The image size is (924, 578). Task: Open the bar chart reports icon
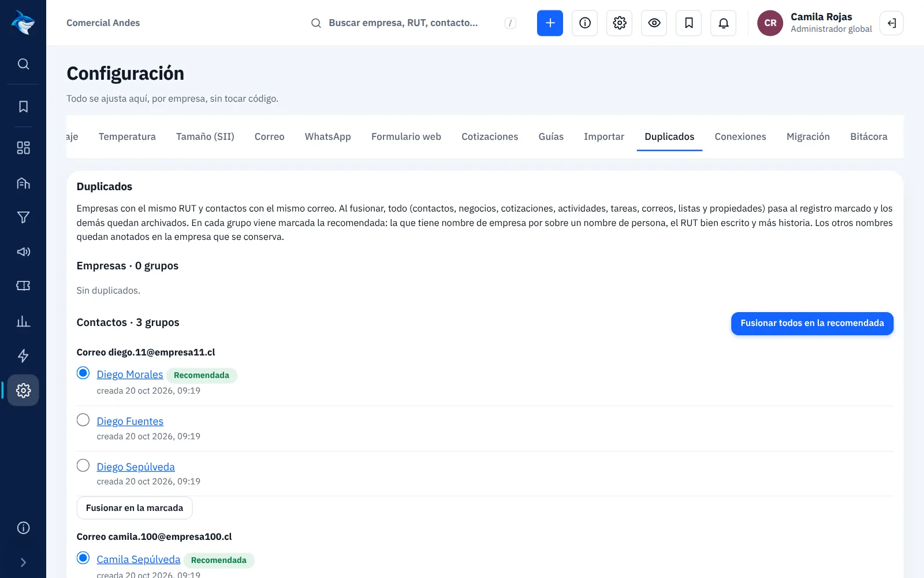pyautogui.click(x=23, y=321)
